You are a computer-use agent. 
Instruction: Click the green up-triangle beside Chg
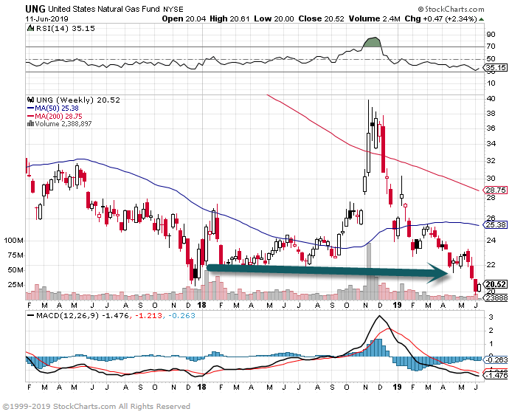coord(482,19)
